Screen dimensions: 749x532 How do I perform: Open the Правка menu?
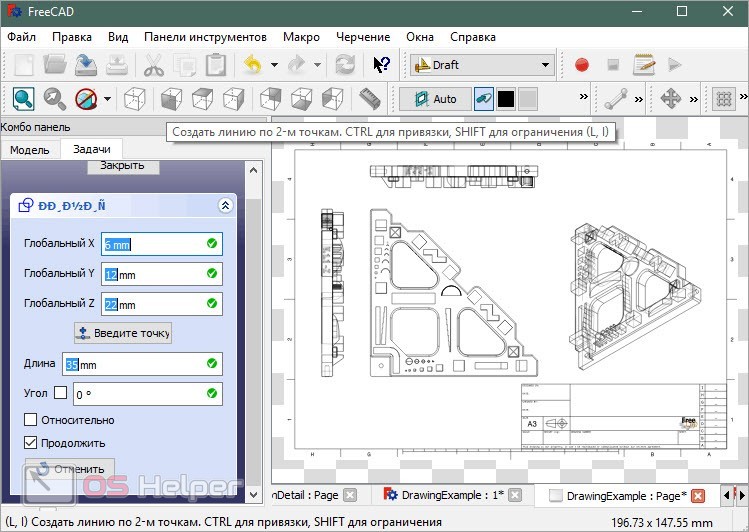click(72, 37)
